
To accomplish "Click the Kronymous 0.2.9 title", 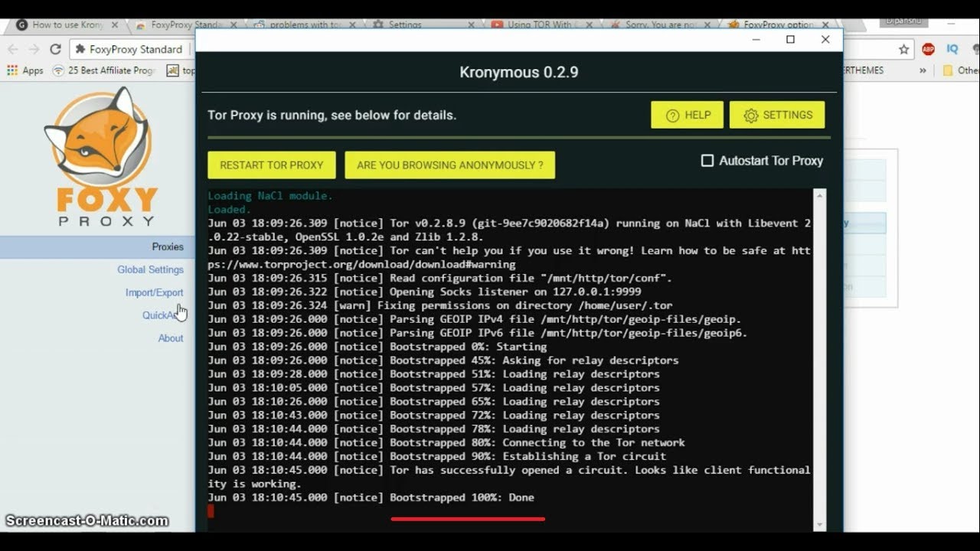I will click(519, 72).
